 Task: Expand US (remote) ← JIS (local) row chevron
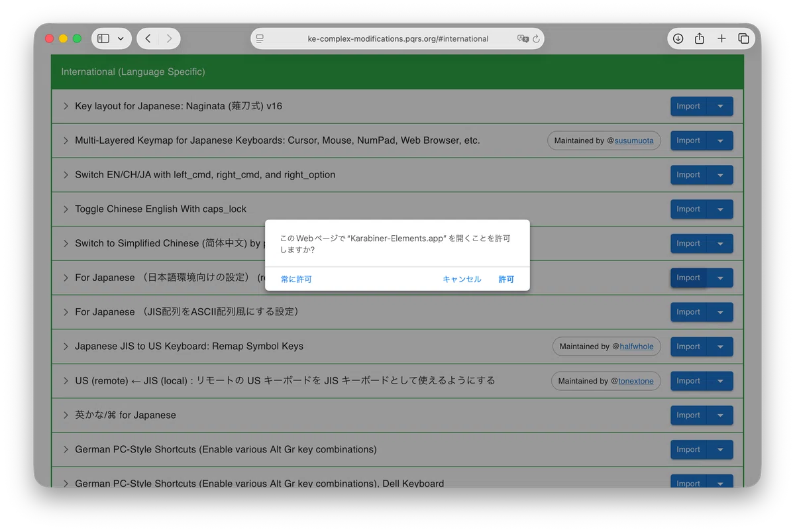66,381
